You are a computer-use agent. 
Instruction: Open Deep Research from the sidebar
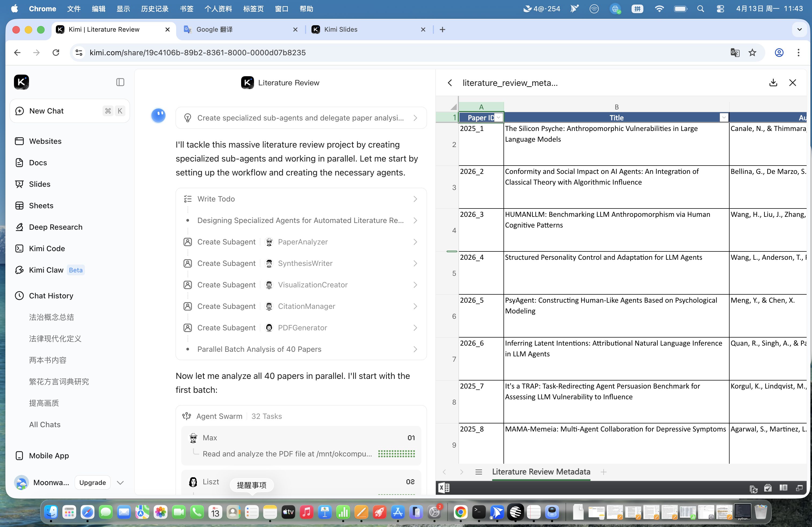click(x=55, y=227)
